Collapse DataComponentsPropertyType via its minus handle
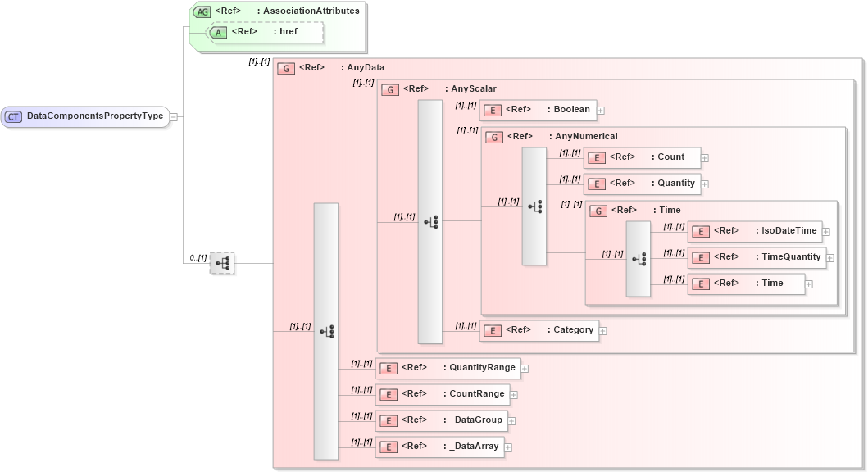Screen dimensions: 868x472 [175, 116]
